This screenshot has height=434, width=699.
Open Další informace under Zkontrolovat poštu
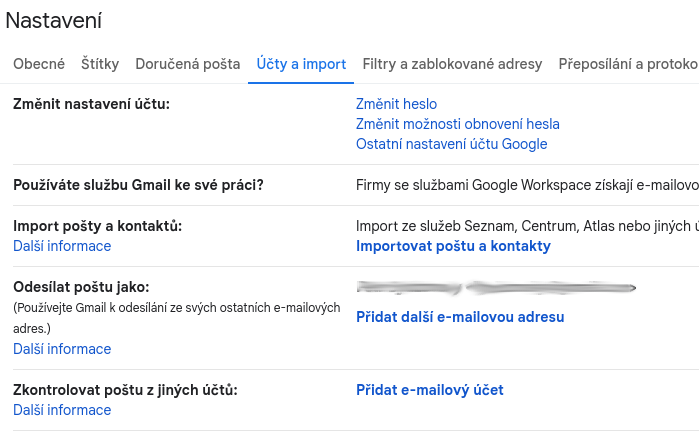coord(62,410)
